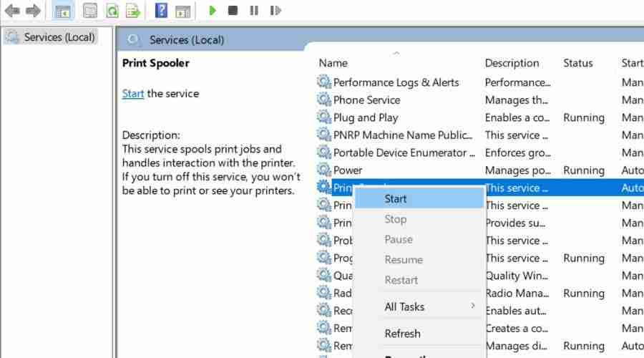This screenshot has width=644, height=358.
Task: Sort by the Description column header
Action: 512,63
